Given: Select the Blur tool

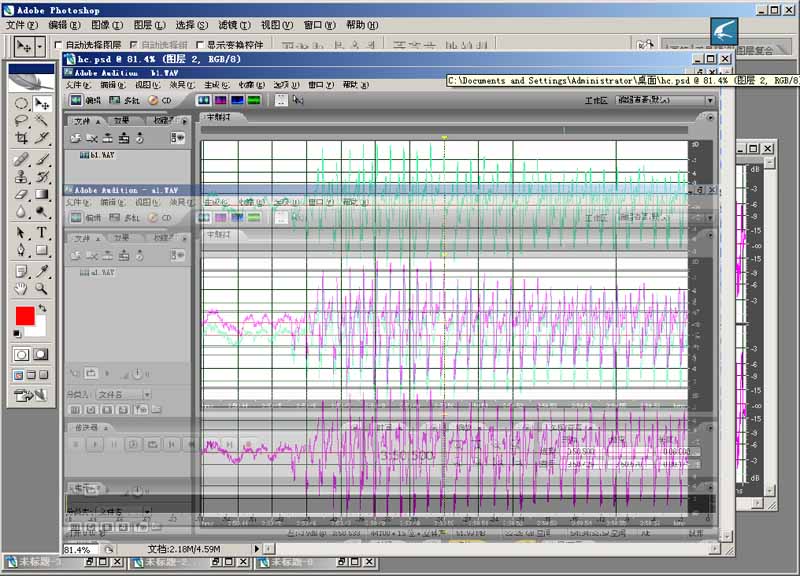Looking at the screenshot, I should 21,211.
